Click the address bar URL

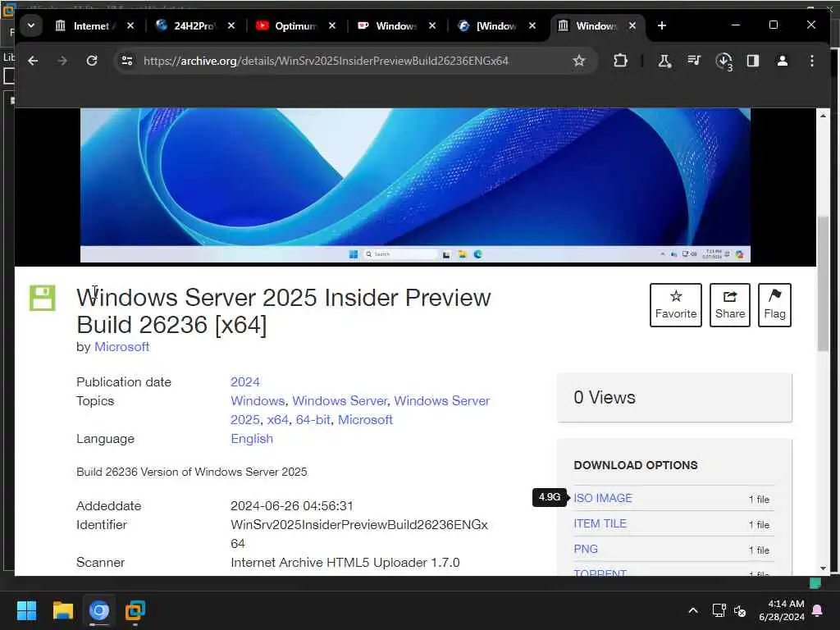(326, 61)
